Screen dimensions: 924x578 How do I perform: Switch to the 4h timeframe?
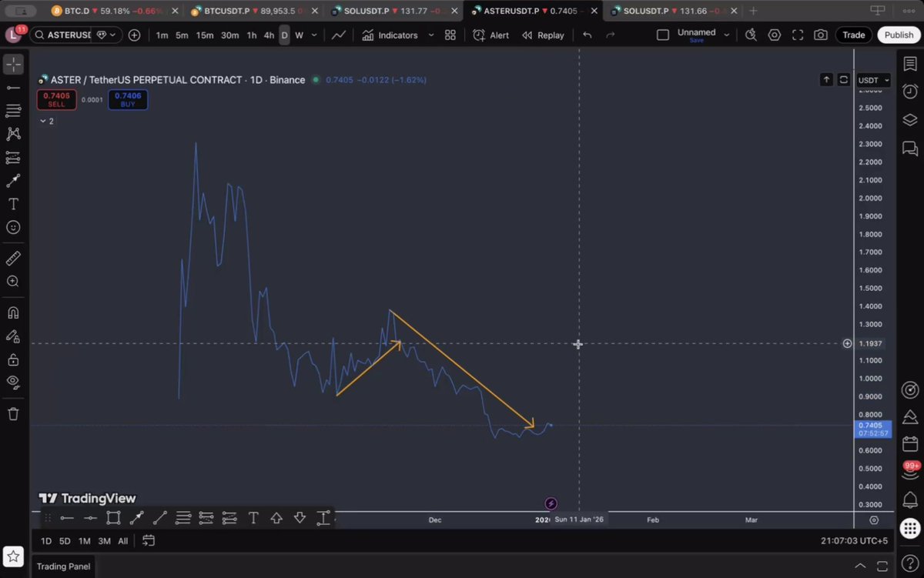pyautogui.click(x=269, y=35)
